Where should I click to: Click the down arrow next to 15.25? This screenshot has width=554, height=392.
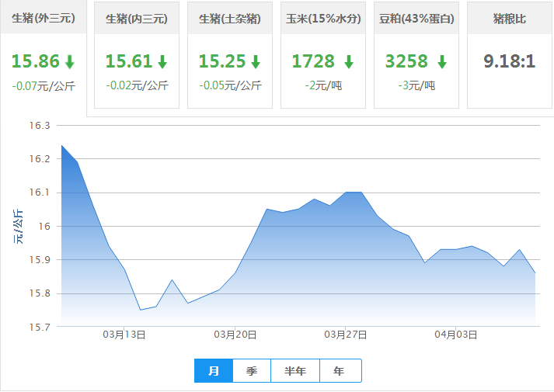pos(256,62)
